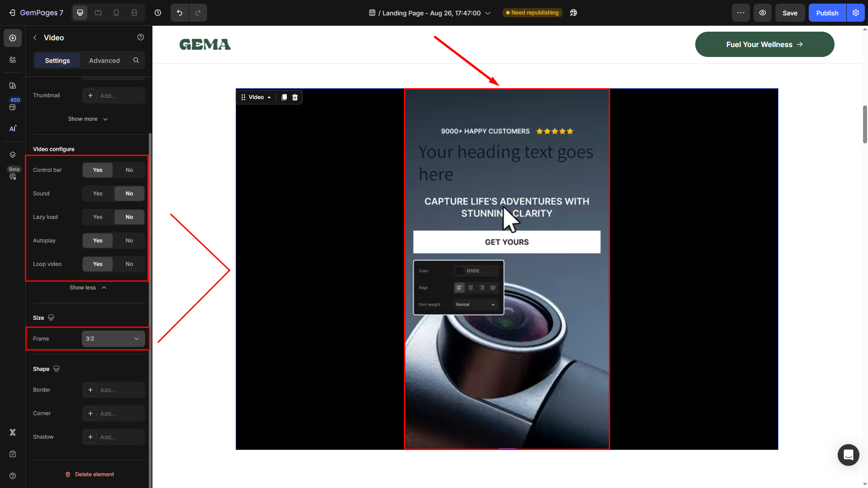Switch to tablet landscape device view

coord(98,13)
